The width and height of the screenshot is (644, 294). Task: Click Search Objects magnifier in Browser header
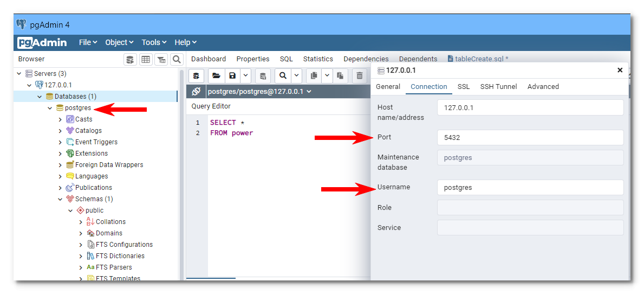[x=177, y=60]
